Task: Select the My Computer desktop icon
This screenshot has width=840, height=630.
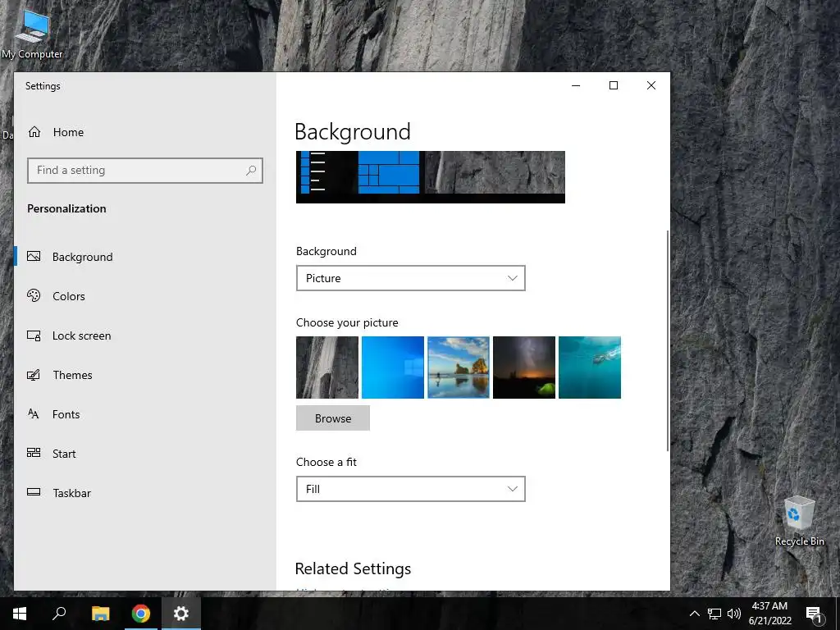Action: tap(32, 34)
